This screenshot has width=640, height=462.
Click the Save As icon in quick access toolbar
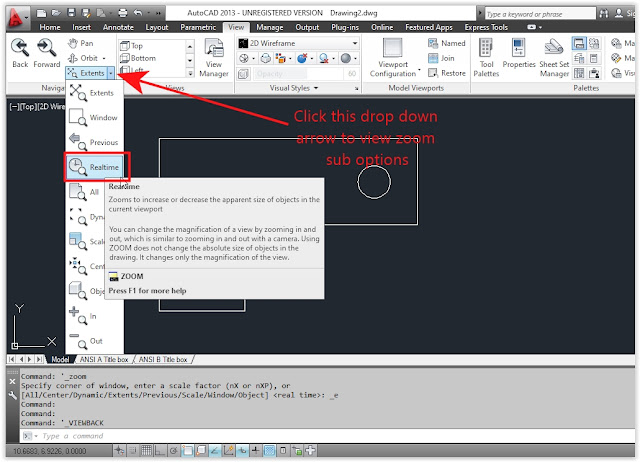[86, 13]
